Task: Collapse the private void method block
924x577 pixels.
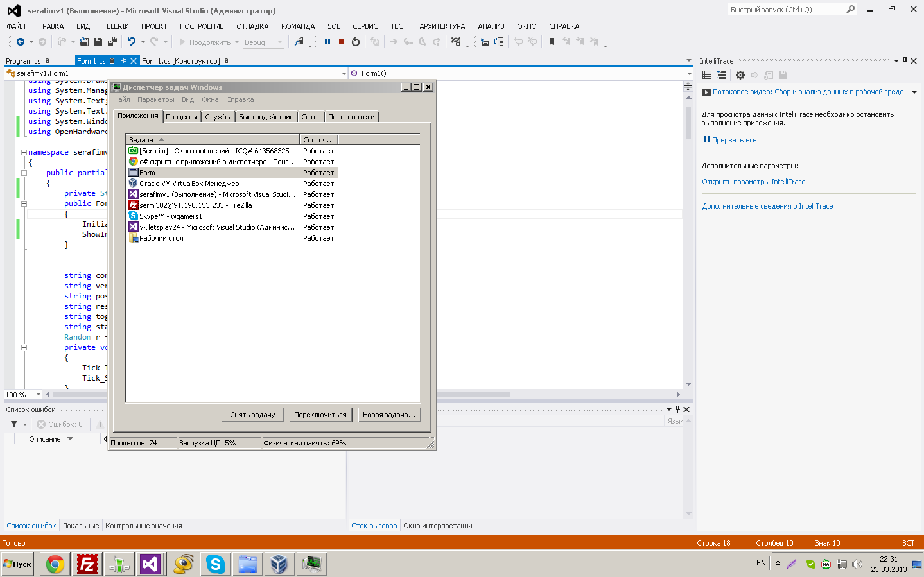Action: [24, 348]
